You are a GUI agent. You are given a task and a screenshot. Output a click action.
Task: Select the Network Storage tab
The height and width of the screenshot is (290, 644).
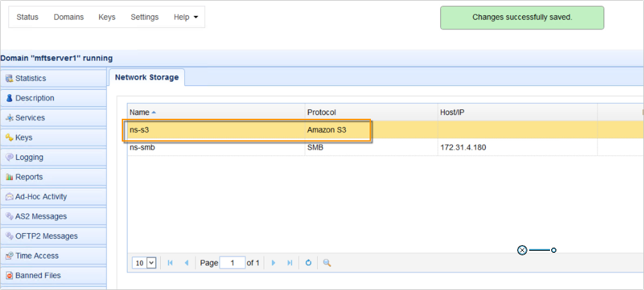point(146,78)
